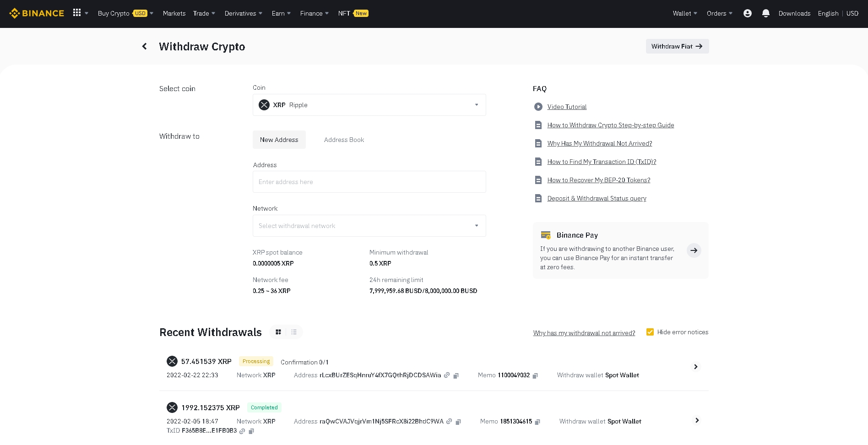Open the NFT menu item

click(x=353, y=13)
